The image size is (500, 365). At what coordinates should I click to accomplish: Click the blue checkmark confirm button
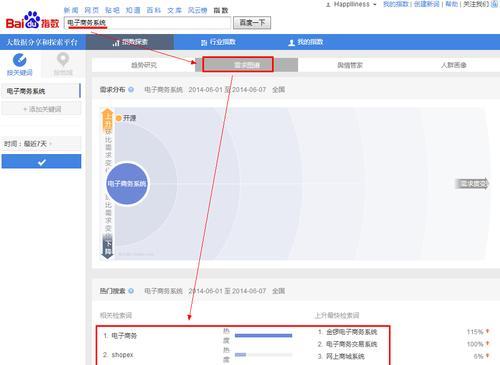41,161
